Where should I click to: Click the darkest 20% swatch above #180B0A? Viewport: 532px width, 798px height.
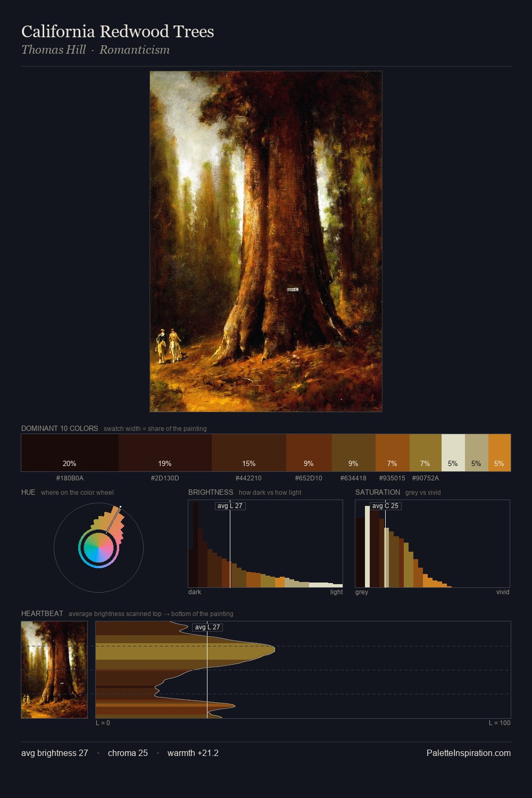pos(70,453)
